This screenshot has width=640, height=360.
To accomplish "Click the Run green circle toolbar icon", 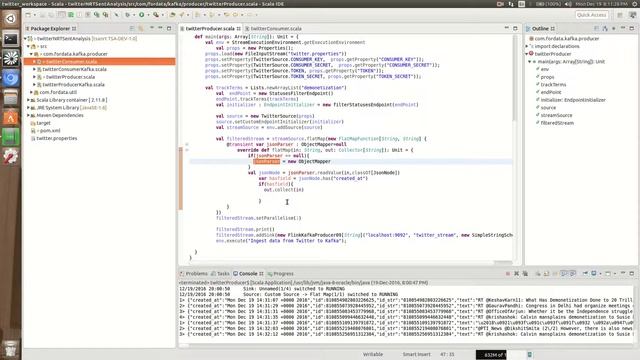I will pyautogui.click(x=142, y=15).
